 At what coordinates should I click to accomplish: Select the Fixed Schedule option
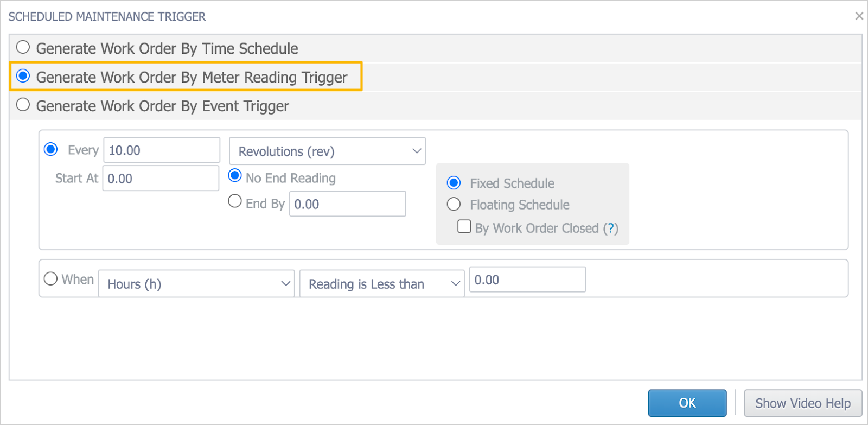454,183
